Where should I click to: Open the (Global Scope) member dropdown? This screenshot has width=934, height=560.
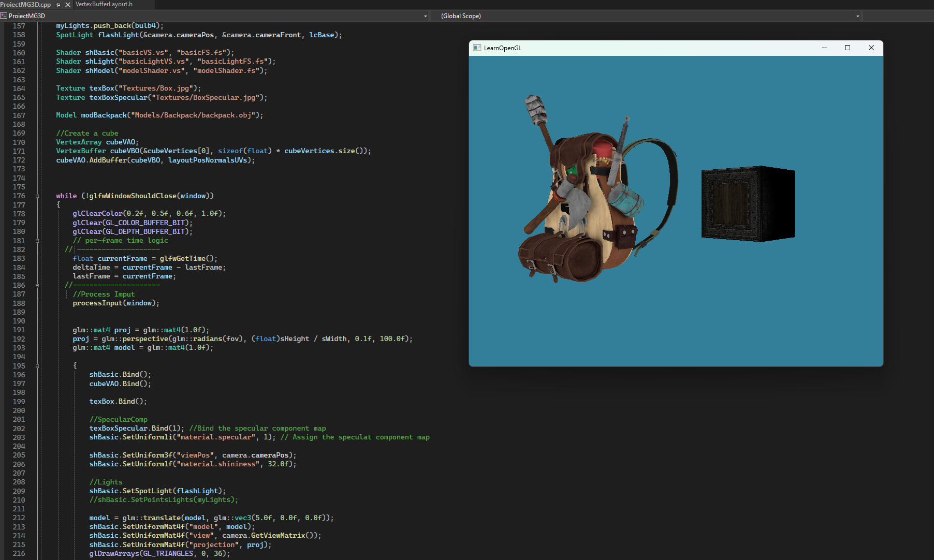click(x=858, y=16)
